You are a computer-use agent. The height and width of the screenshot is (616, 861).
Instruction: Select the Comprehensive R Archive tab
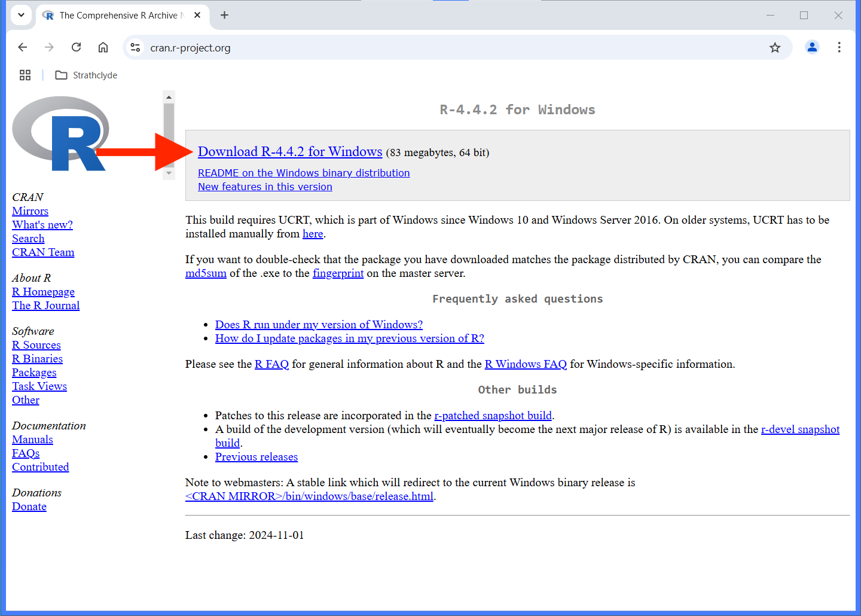coord(121,16)
